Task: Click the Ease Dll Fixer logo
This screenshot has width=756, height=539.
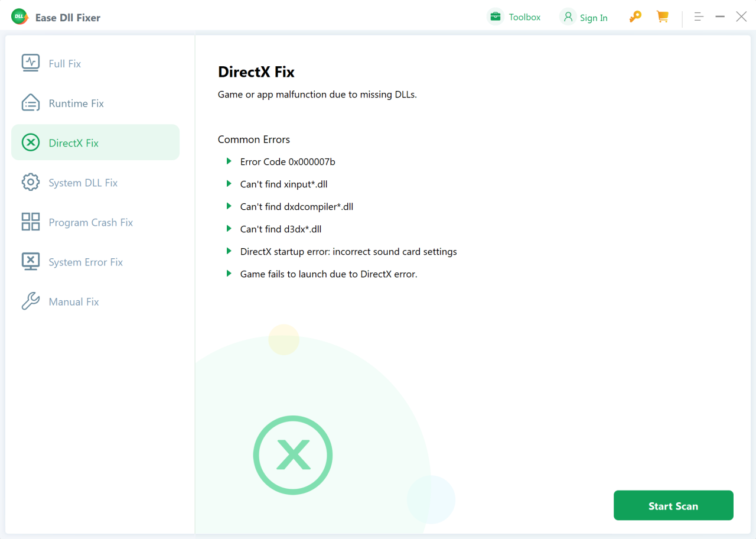Action: point(19,17)
